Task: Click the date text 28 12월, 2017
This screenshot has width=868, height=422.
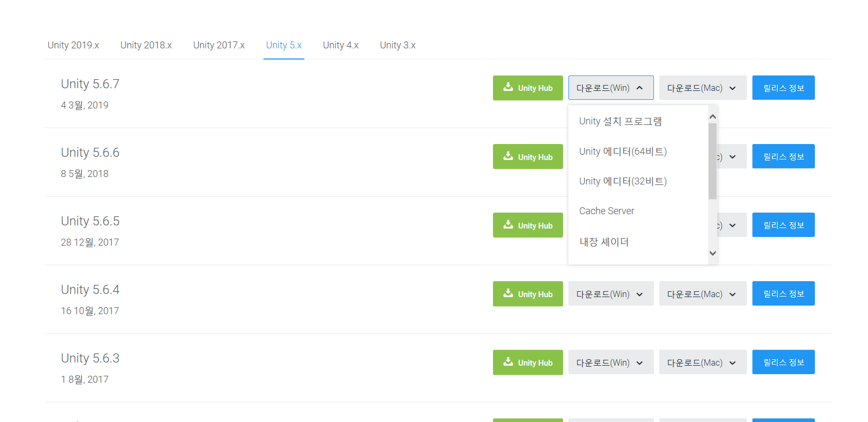Action: [x=90, y=242]
